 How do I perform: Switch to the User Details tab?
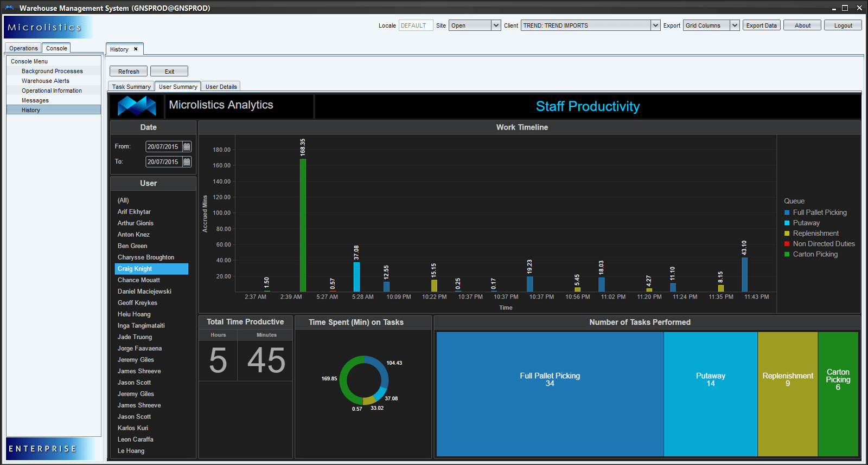click(x=221, y=87)
